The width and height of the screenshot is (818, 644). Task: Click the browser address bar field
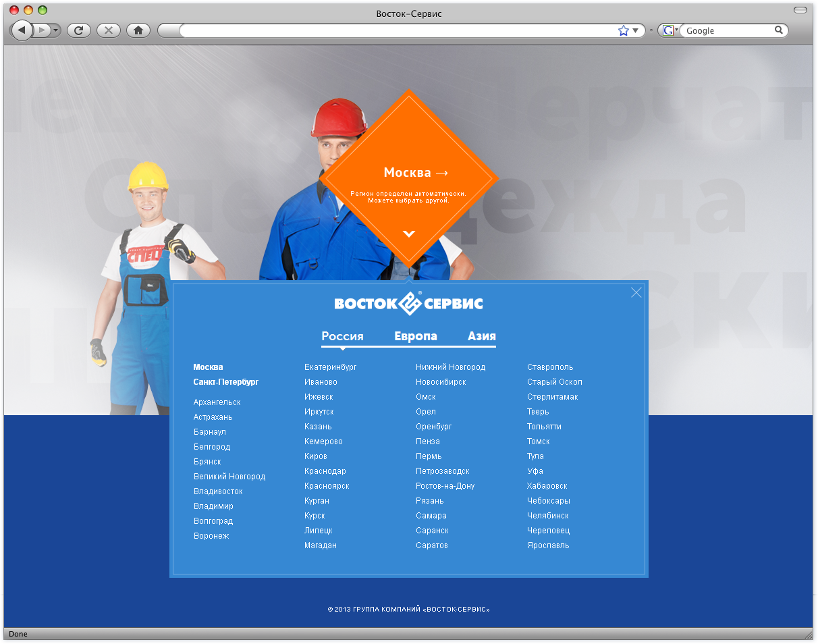[x=398, y=30]
